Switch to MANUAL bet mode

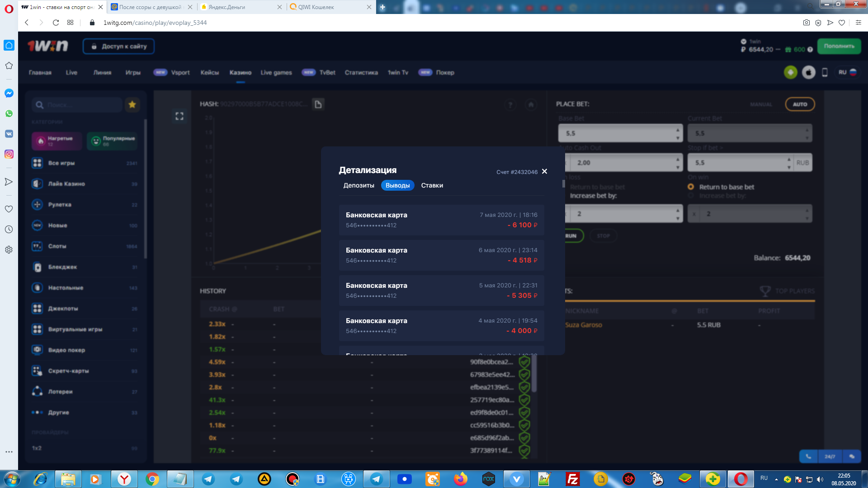coord(761,104)
